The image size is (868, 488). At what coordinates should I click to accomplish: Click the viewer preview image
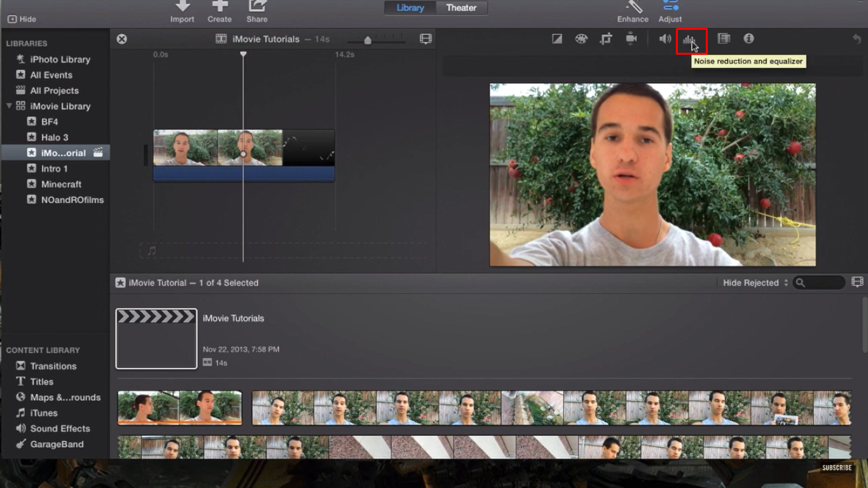[x=652, y=175]
